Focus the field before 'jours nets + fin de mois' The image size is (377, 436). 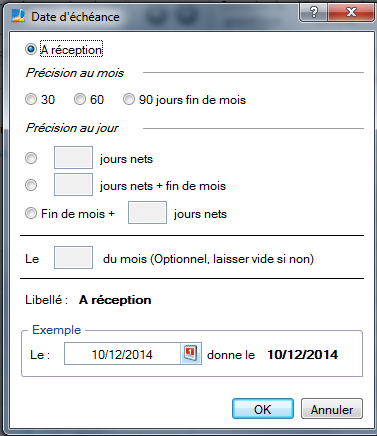point(73,184)
